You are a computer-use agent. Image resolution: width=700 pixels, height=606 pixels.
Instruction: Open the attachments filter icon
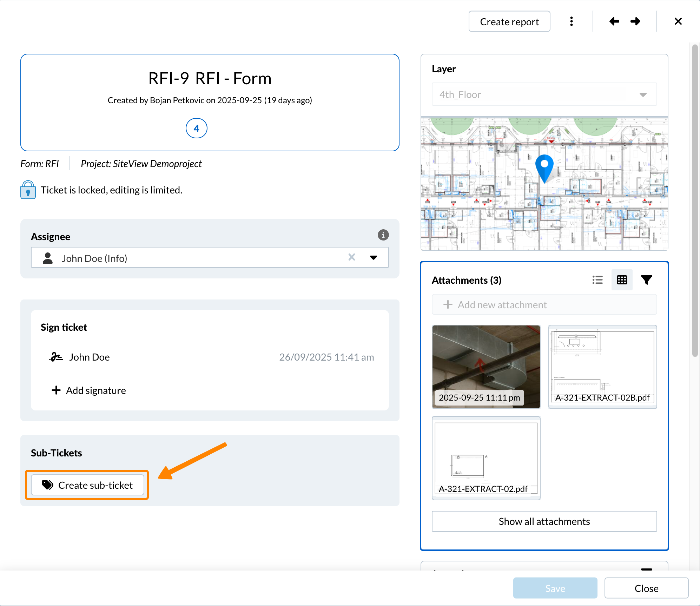pyautogui.click(x=646, y=280)
